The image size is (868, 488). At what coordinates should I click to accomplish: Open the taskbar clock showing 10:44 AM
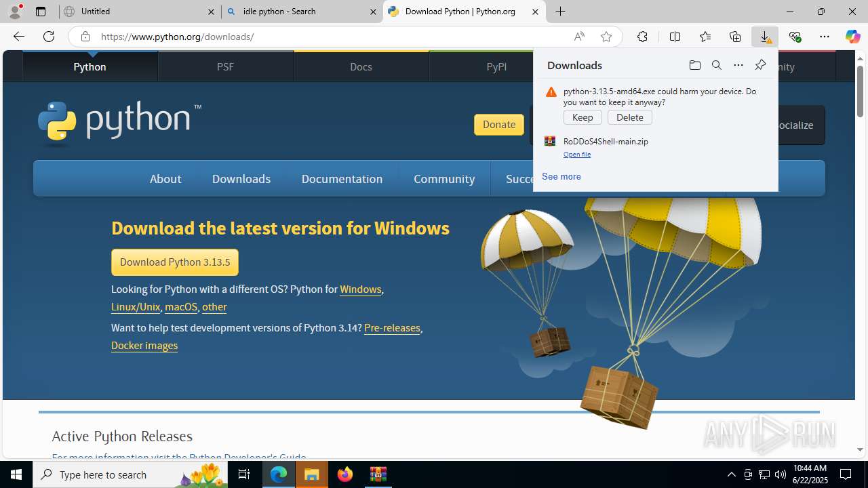coord(810,474)
